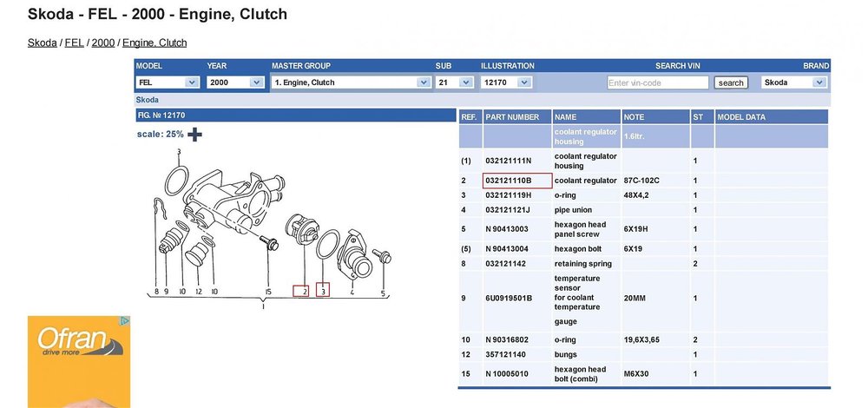Click the 'coolant regulator' name cell in row 2
868x408 pixels.
[586, 181]
